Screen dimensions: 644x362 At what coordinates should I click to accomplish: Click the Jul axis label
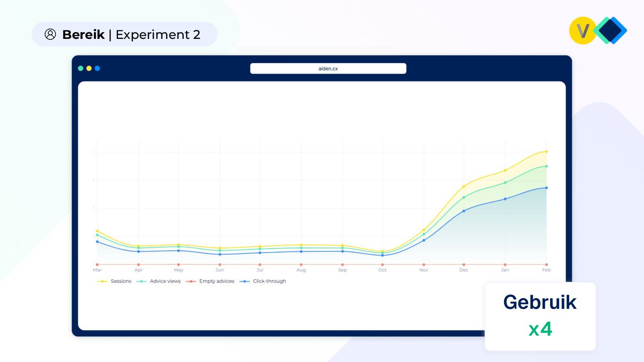click(260, 270)
